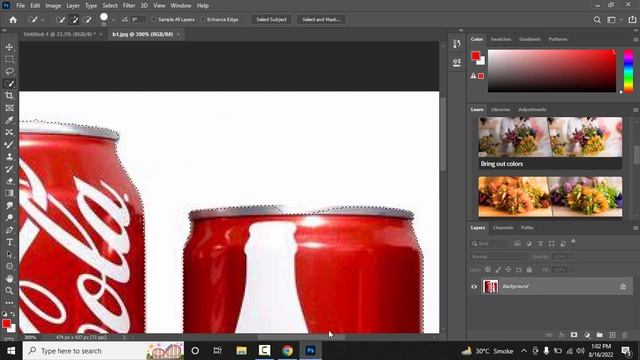Open the Bring out colors tutorial
This screenshot has width=640, height=360.
(550, 143)
